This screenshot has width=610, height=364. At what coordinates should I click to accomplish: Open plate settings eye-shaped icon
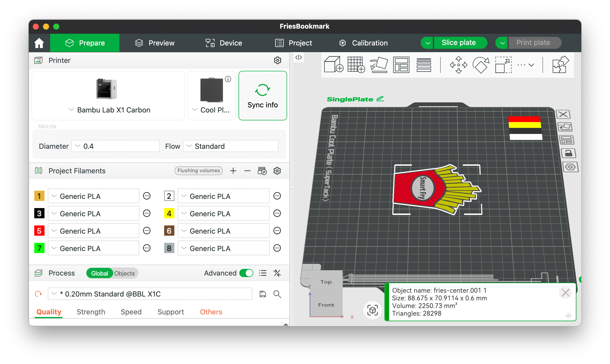click(570, 167)
